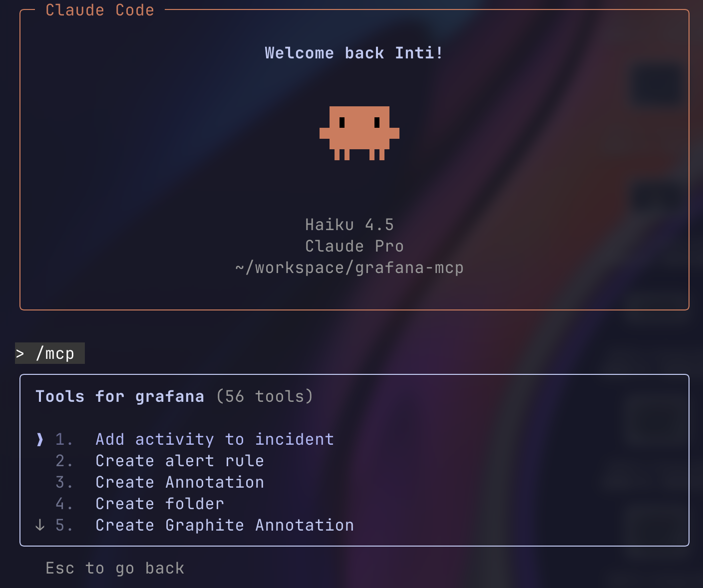Click the Claude Pro plan label
Image resolution: width=703 pixels, height=588 pixels.
354,246
